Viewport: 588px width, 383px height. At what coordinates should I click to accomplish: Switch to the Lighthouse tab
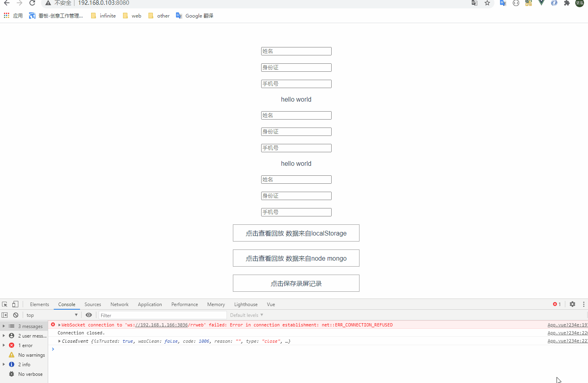point(246,304)
